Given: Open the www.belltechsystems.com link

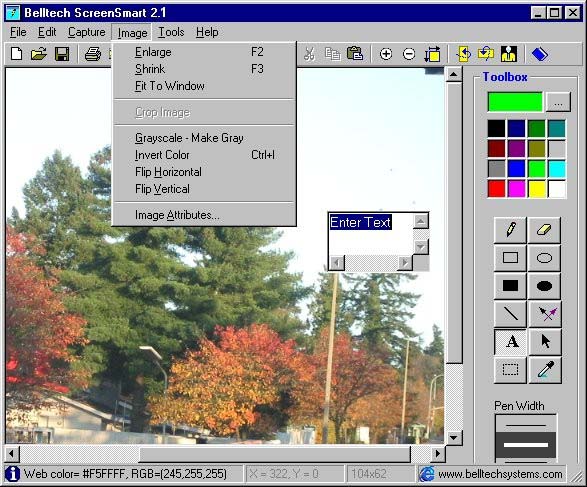Looking at the screenshot, I should [x=500, y=474].
